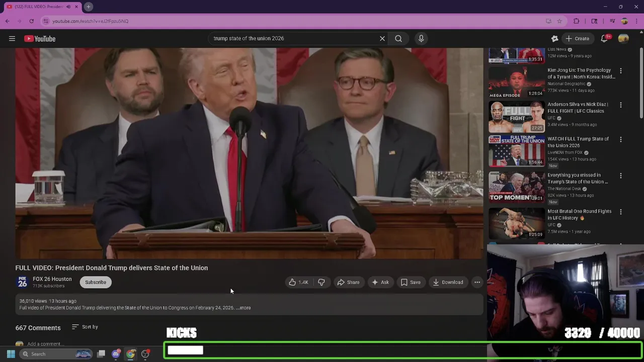Image resolution: width=644 pixels, height=362 pixels.
Task: Share the State of the Union video
Action: click(x=348, y=282)
